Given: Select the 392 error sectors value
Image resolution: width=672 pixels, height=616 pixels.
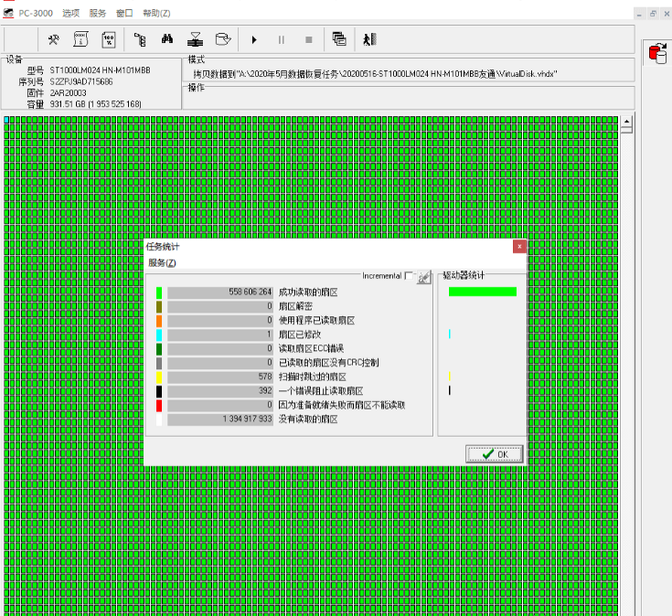Looking at the screenshot, I should (219, 391).
